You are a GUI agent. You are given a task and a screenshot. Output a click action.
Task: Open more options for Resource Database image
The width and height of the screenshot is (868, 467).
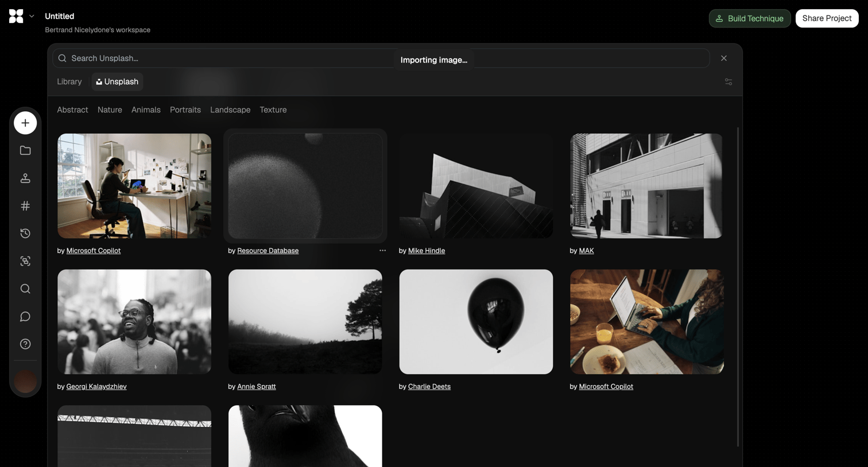[x=382, y=251]
